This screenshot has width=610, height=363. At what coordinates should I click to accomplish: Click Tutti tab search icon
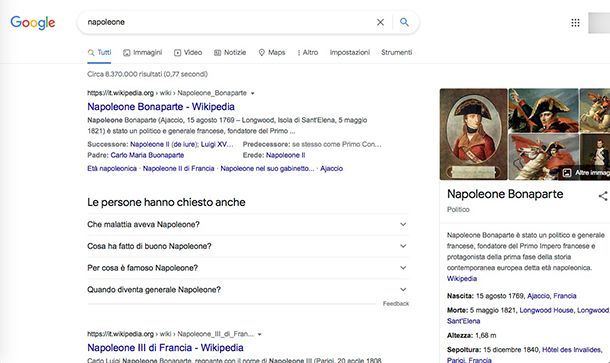coord(91,53)
